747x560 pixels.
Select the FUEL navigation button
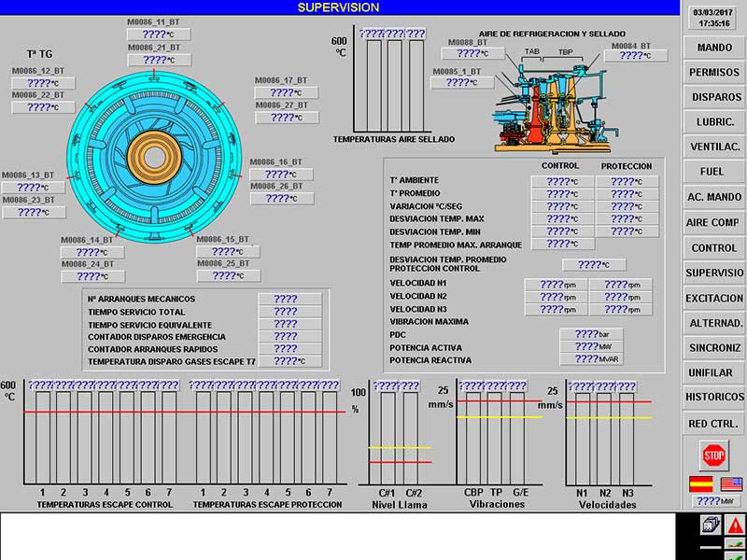(713, 172)
